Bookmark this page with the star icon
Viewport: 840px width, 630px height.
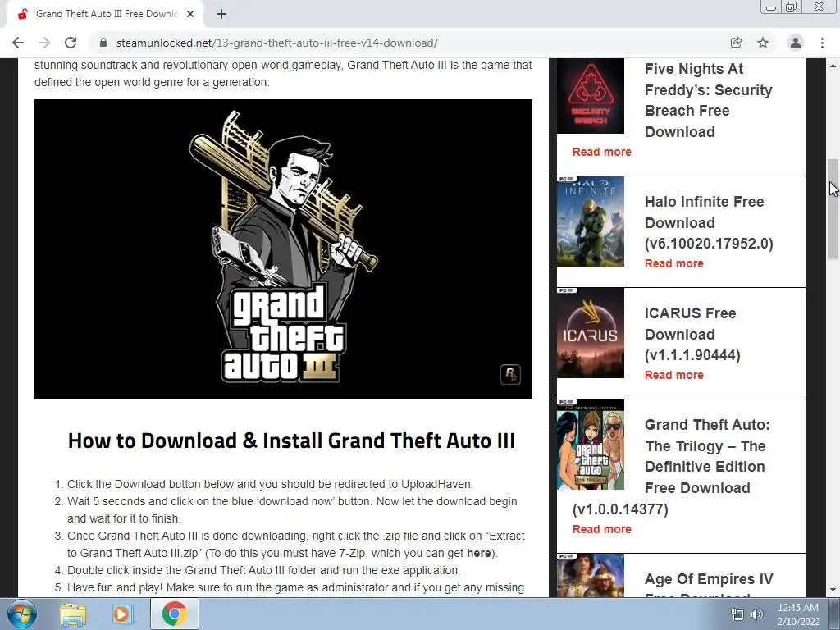click(763, 43)
